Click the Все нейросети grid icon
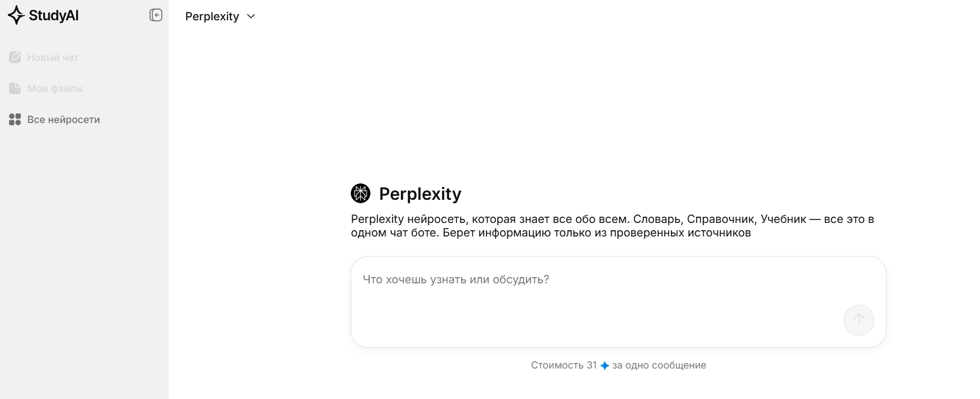980x399 pixels. (15, 119)
